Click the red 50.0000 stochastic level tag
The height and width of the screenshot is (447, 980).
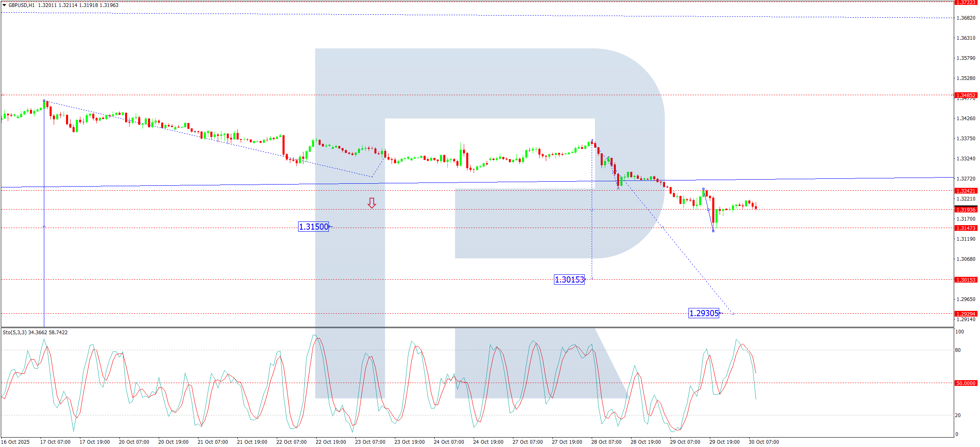pyautogui.click(x=966, y=383)
